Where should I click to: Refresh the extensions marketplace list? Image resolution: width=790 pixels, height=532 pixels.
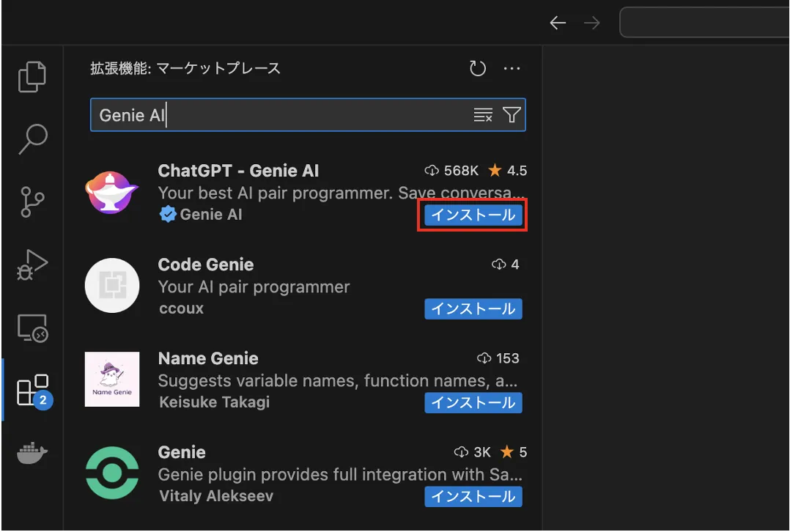tap(478, 68)
